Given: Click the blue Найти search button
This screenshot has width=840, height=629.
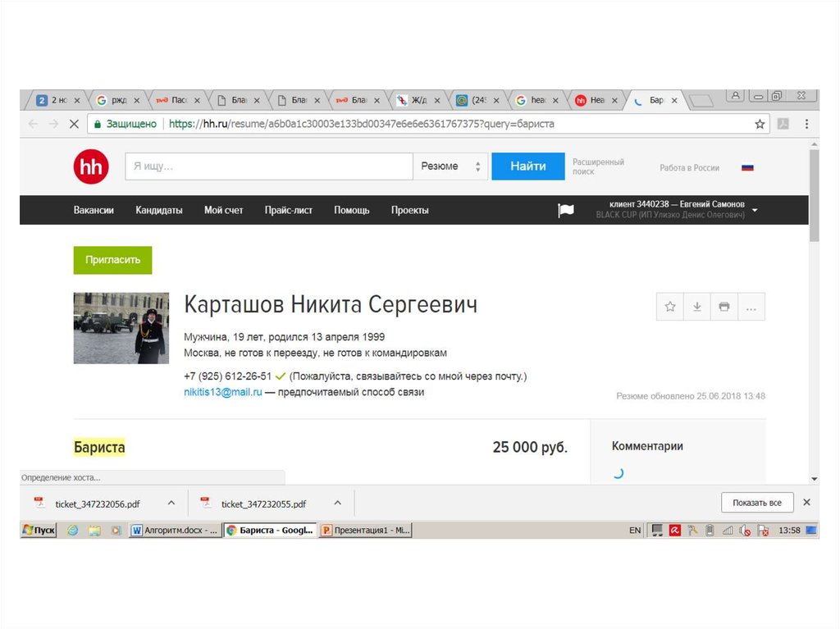Looking at the screenshot, I should tap(527, 166).
